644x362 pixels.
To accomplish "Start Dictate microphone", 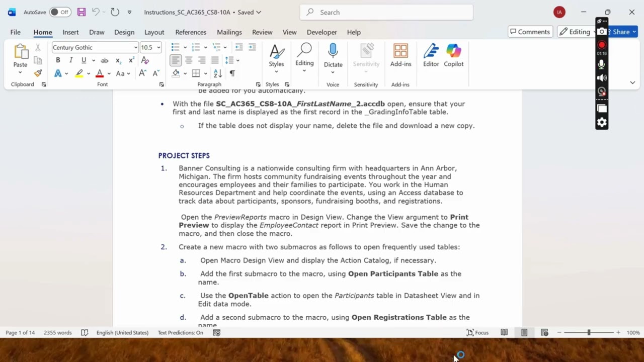I will point(333,51).
